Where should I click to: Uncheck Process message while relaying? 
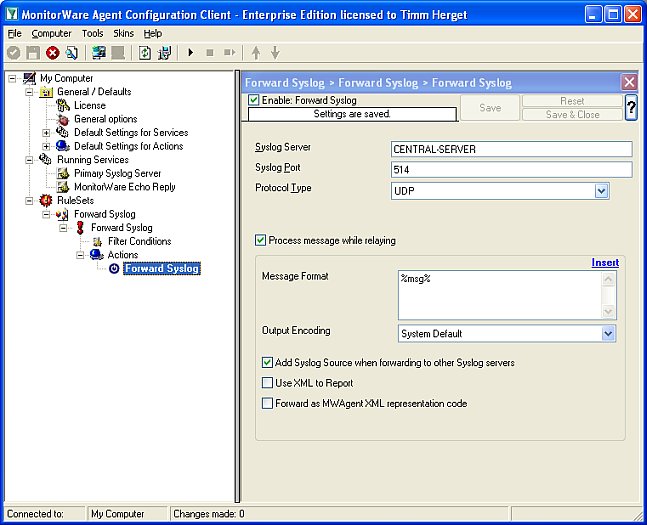tap(260, 240)
